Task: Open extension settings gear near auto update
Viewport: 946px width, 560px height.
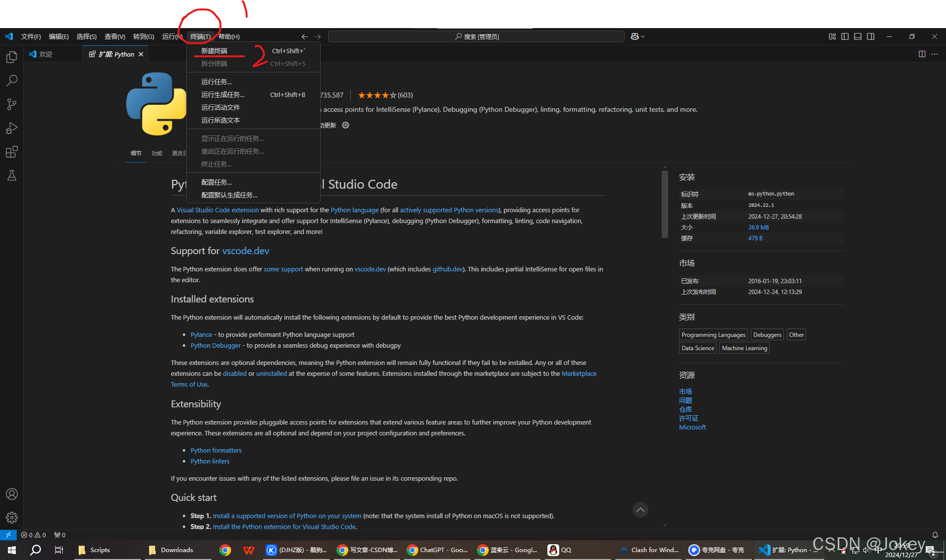Action: [345, 125]
